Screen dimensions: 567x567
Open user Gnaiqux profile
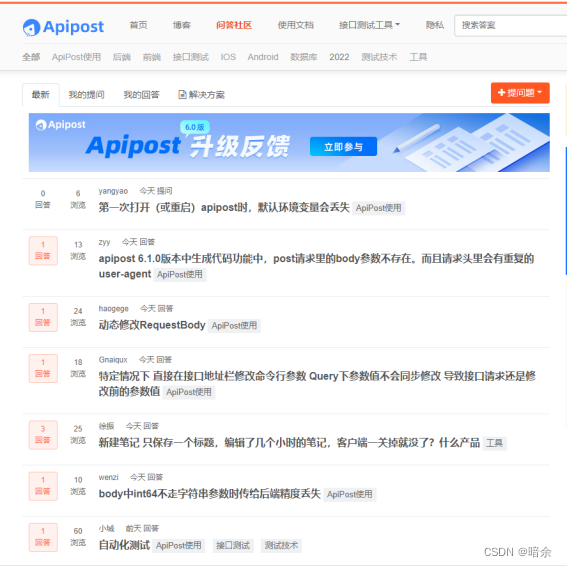113,360
